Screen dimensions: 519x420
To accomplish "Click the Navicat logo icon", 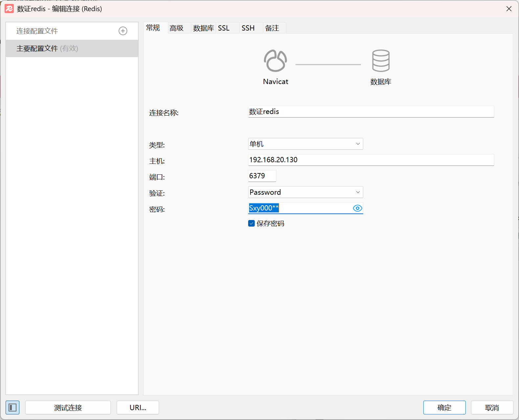I will pyautogui.click(x=275, y=61).
